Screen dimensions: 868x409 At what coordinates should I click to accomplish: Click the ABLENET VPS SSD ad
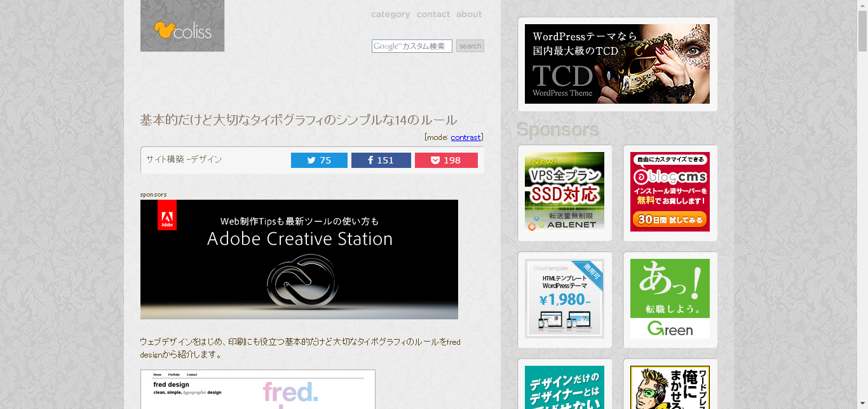pyautogui.click(x=564, y=191)
